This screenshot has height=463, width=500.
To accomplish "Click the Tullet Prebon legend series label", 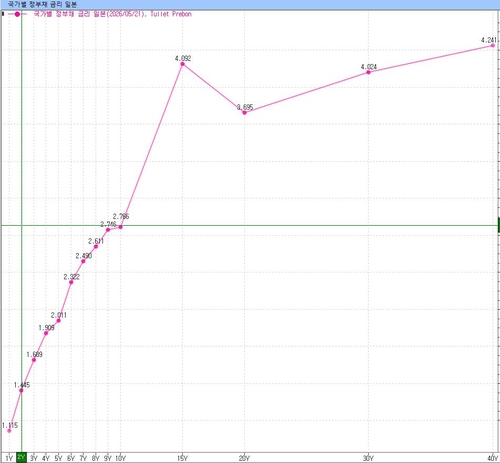I will click(x=112, y=14).
